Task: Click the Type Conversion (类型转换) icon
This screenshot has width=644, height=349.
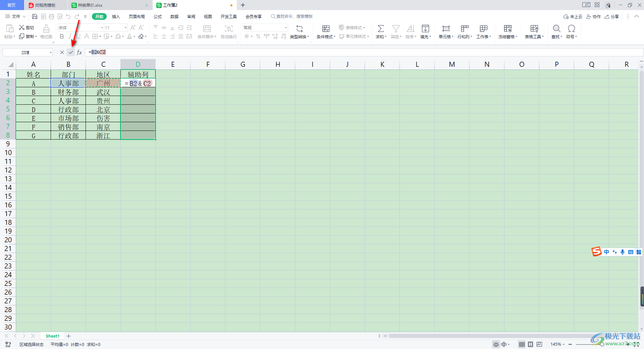Action: 300,29
